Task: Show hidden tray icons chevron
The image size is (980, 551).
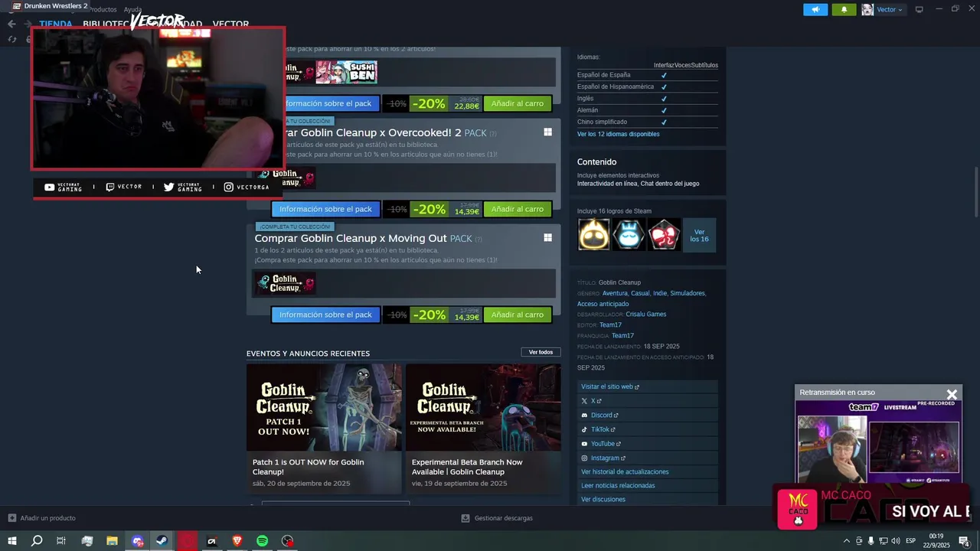Action: pyautogui.click(x=846, y=541)
